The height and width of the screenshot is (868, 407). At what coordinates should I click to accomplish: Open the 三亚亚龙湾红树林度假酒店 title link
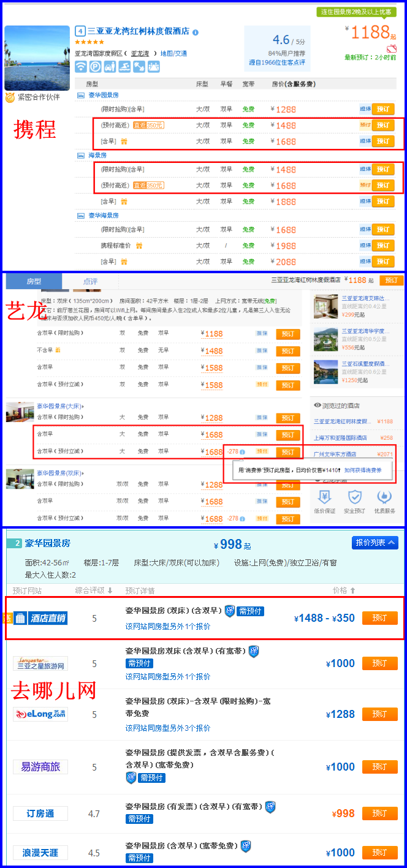tap(138, 31)
